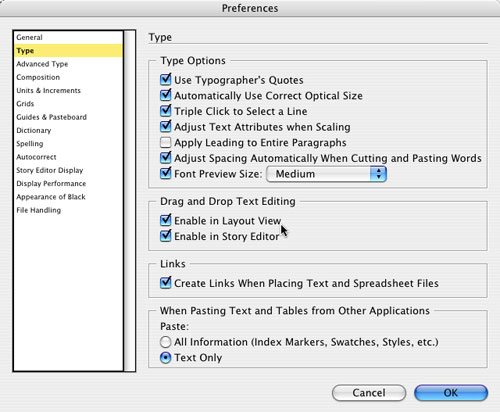Image resolution: width=500 pixels, height=412 pixels.
Task: Click the category list scrollbar track
Action: (130, 201)
